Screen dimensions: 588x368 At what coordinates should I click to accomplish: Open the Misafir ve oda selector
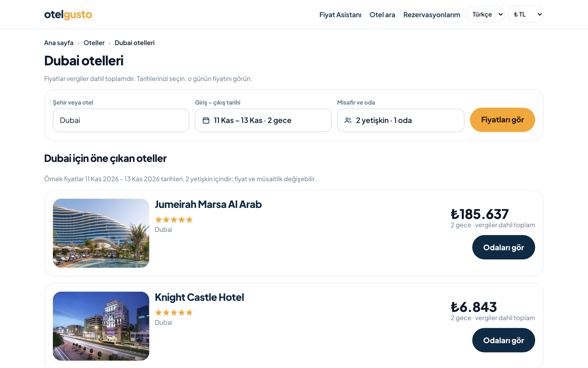click(x=401, y=121)
